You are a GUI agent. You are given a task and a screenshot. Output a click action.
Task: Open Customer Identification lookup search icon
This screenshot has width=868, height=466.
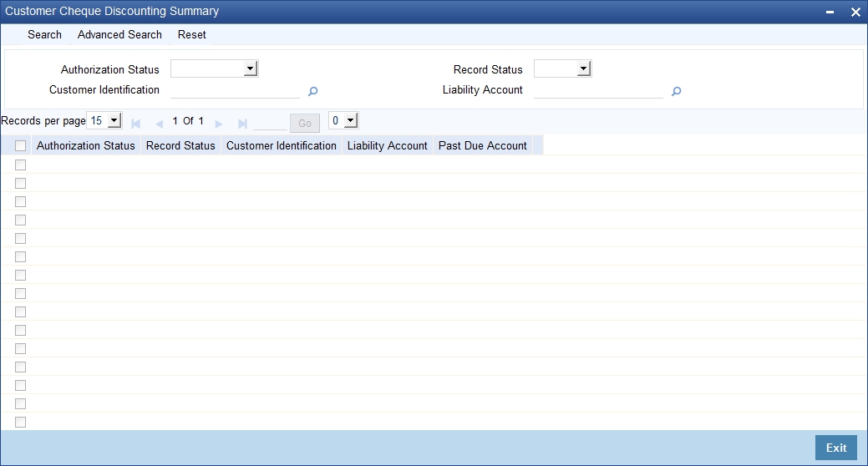click(x=312, y=91)
